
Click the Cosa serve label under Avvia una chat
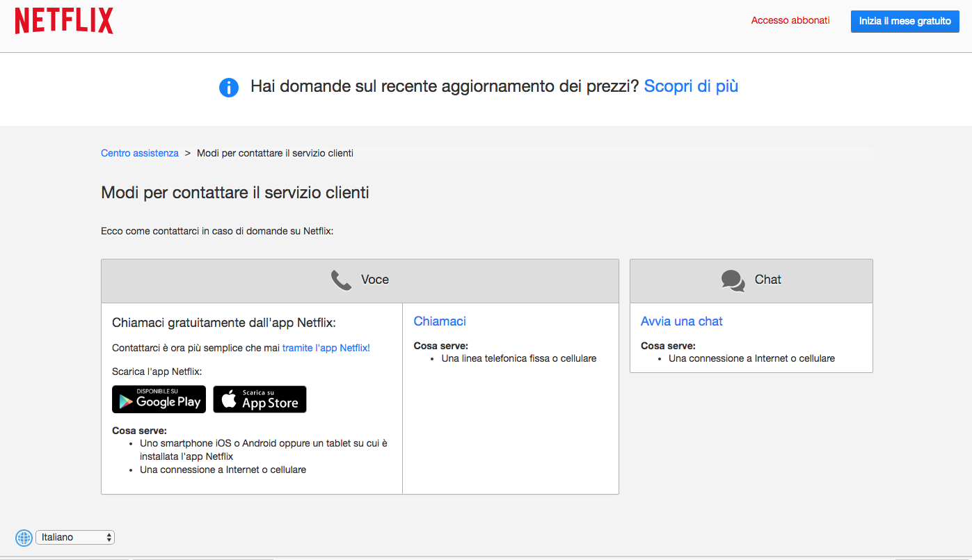click(x=668, y=346)
